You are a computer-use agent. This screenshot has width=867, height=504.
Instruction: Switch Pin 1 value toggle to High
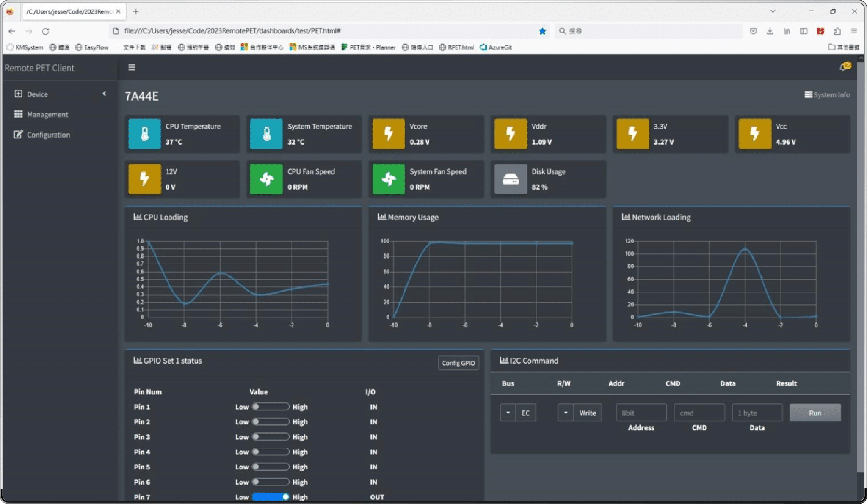(270, 406)
